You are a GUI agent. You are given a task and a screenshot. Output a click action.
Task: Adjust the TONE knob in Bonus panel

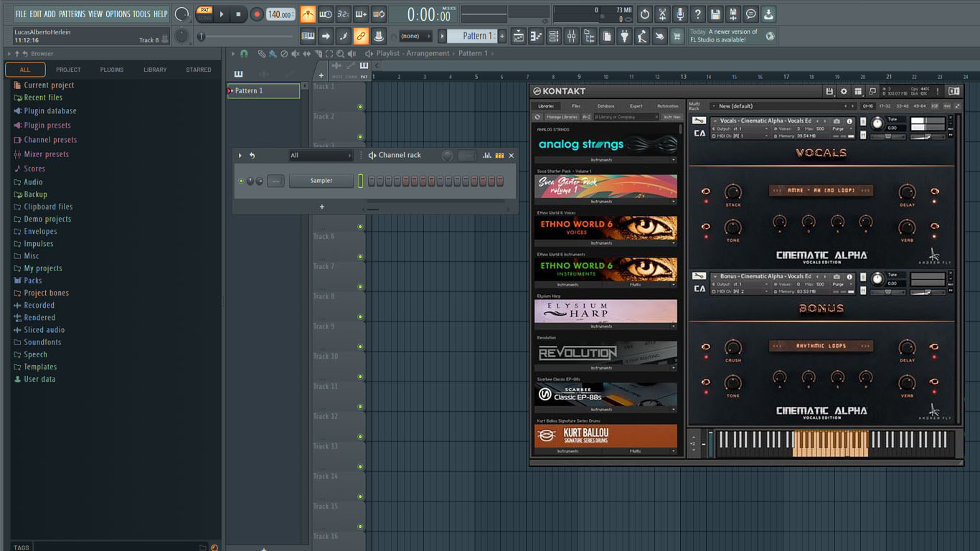(732, 382)
